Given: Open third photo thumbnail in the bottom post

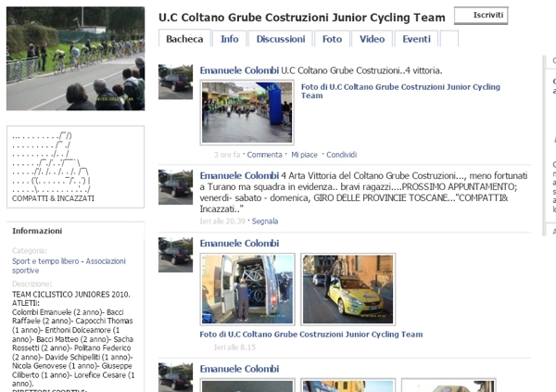Looking at the screenshot, I should pos(449,386).
